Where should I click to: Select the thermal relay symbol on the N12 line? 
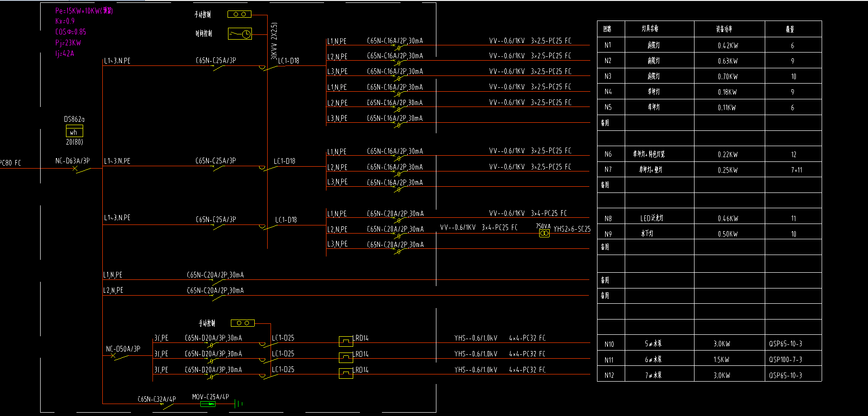pyautogui.click(x=346, y=373)
